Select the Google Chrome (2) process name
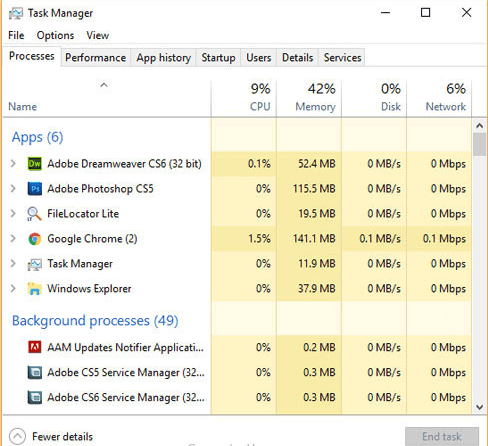This screenshot has width=488, height=446. pyautogui.click(x=92, y=239)
